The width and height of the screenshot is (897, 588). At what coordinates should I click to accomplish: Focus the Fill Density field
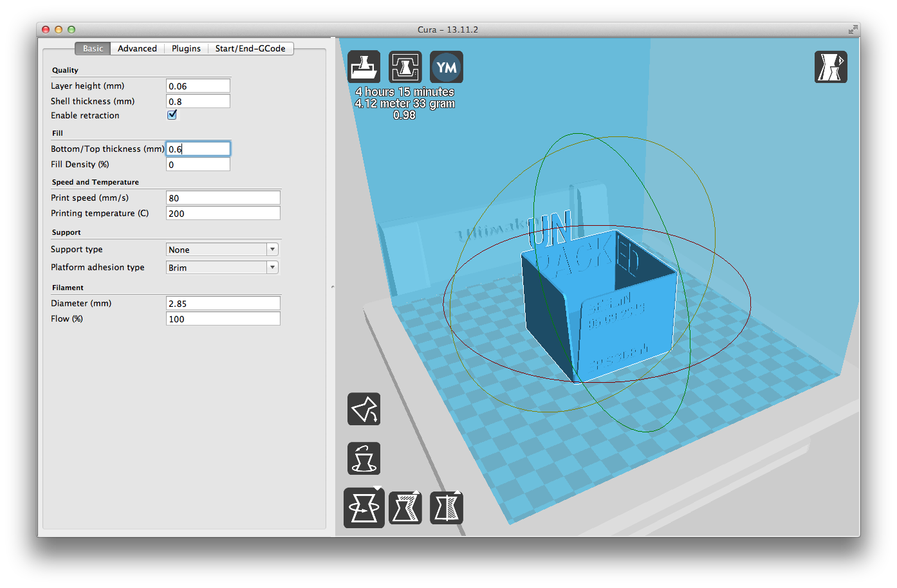pyautogui.click(x=198, y=165)
